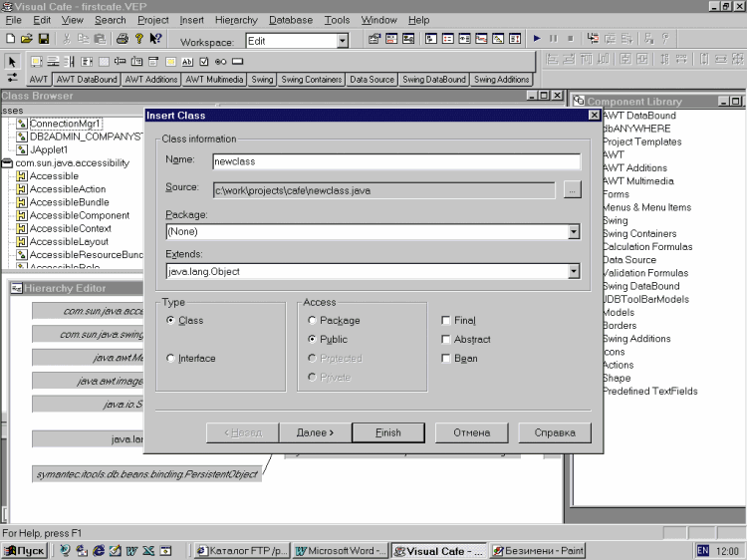747x560 pixels.
Task: Click the yellow question mark help icon
Action: tap(139, 39)
